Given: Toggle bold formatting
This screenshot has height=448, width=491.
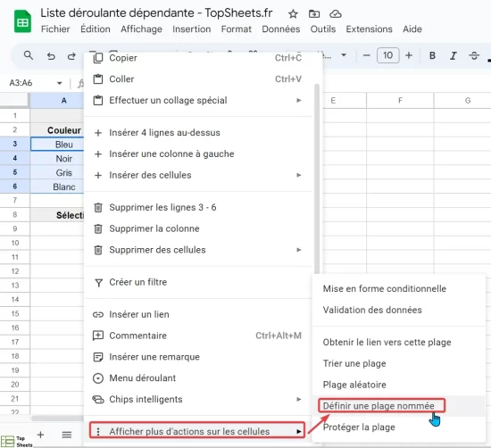Looking at the screenshot, I should [432, 55].
